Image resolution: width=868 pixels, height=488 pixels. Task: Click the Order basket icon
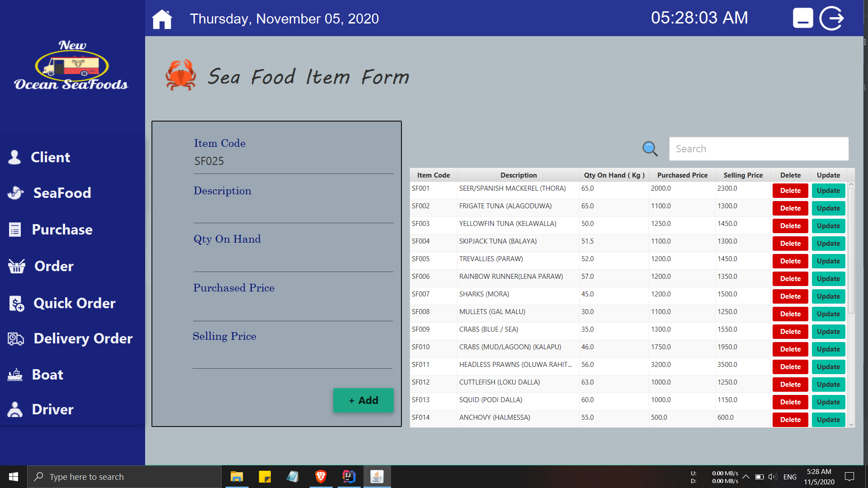point(16,266)
